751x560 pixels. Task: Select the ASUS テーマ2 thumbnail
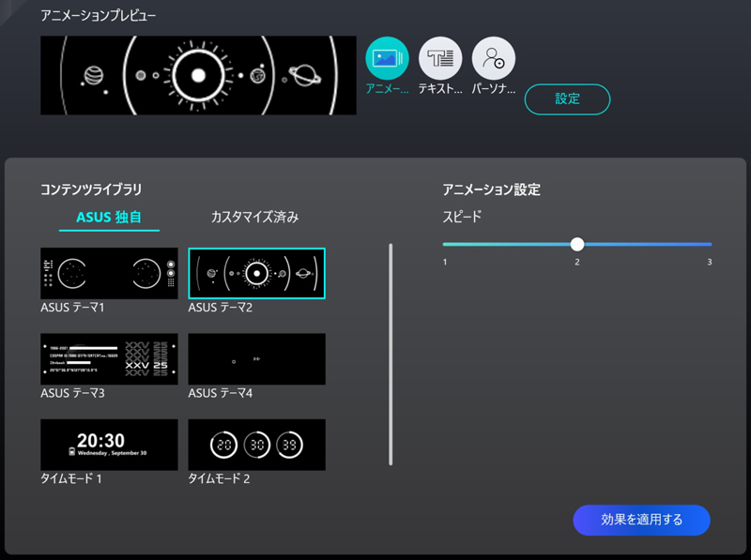pos(256,272)
